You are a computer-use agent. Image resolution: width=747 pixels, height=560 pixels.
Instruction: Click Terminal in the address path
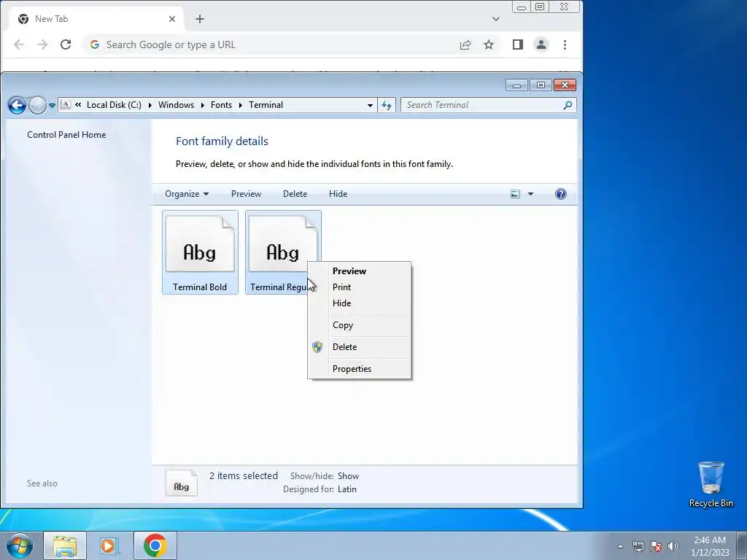pos(266,105)
